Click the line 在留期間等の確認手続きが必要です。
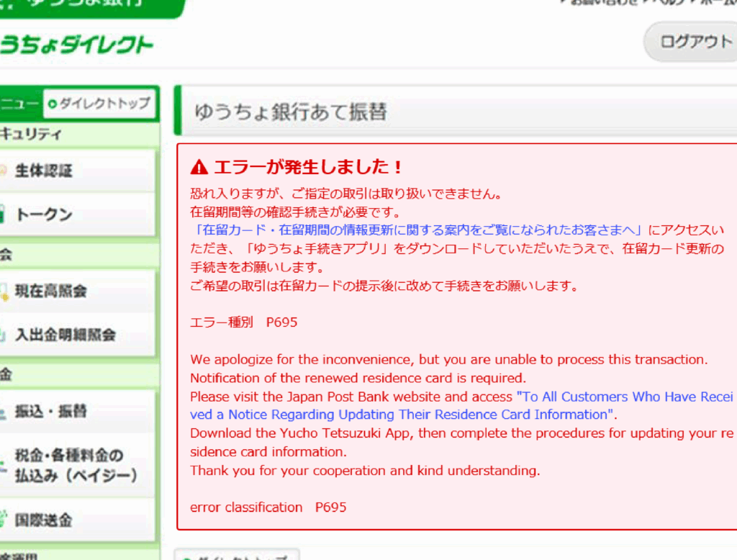737x560 pixels. pos(296,212)
